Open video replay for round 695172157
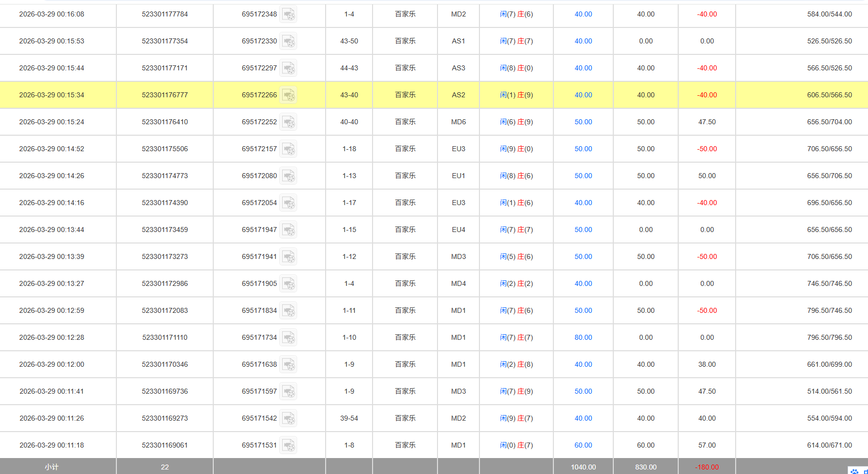868x474 pixels. [x=288, y=149]
